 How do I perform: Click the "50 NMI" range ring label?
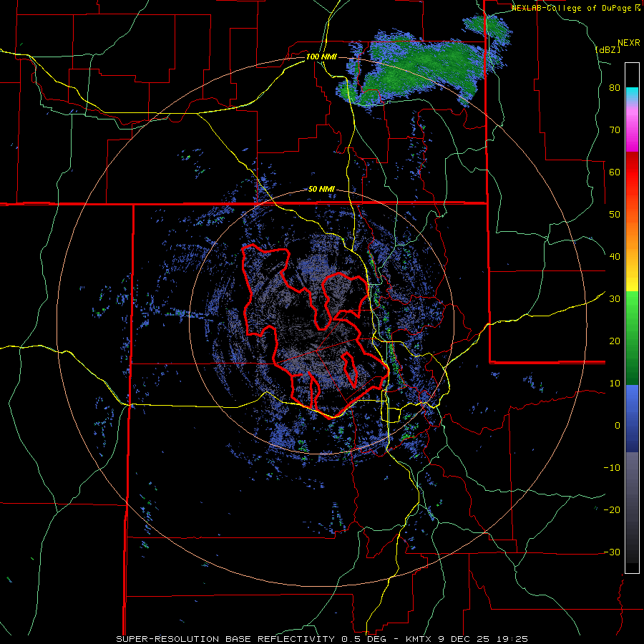(321, 190)
